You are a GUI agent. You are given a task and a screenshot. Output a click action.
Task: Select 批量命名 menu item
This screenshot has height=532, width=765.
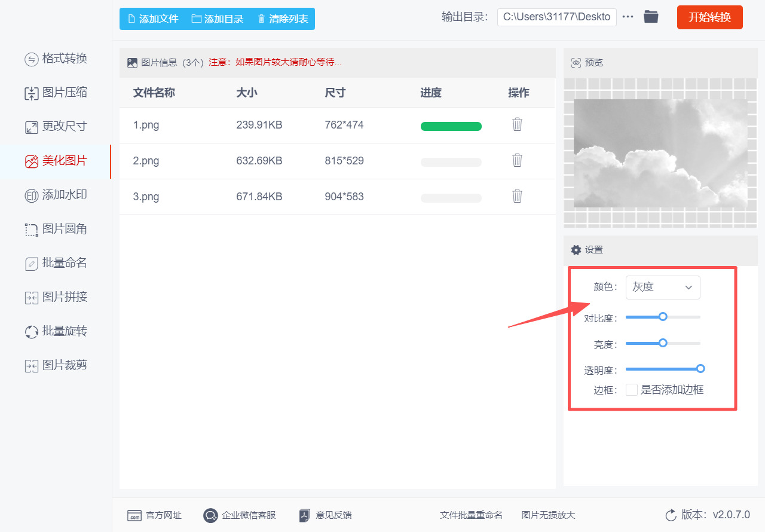coord(56,263)
